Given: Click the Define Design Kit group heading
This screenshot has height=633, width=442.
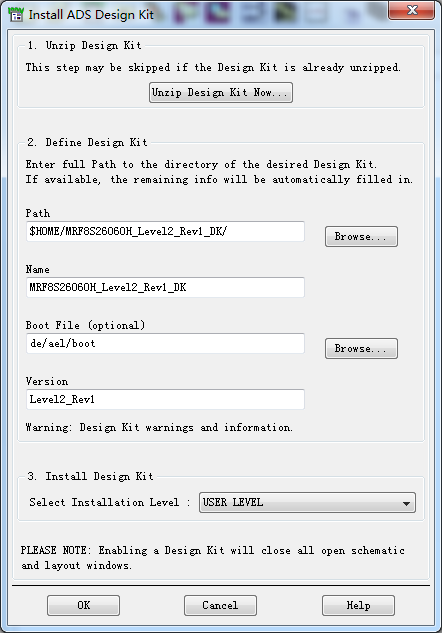Looking at the screenshot, I should point(87,143).
